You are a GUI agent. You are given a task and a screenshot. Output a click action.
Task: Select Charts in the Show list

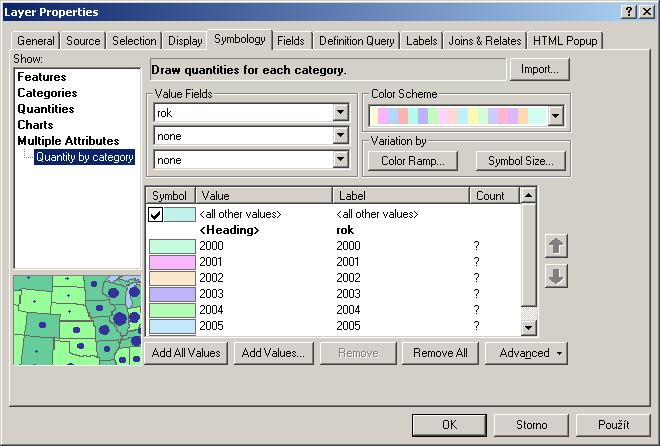point(35,125)
